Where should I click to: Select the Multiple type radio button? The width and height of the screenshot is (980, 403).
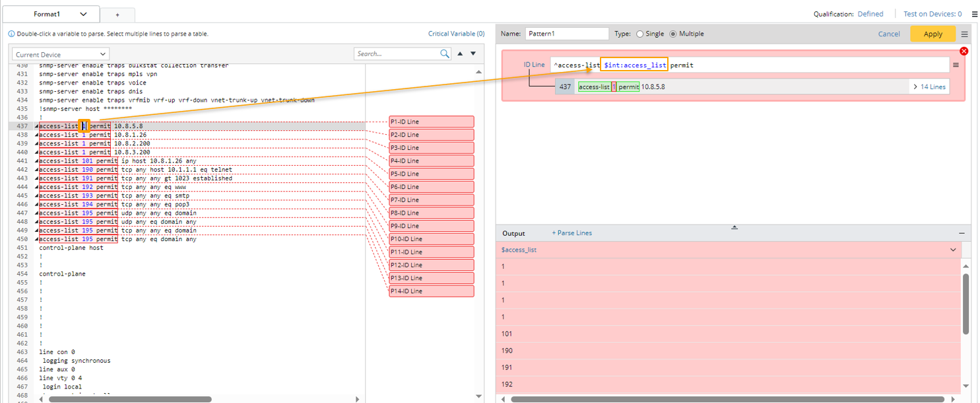[x=673, y=34]
